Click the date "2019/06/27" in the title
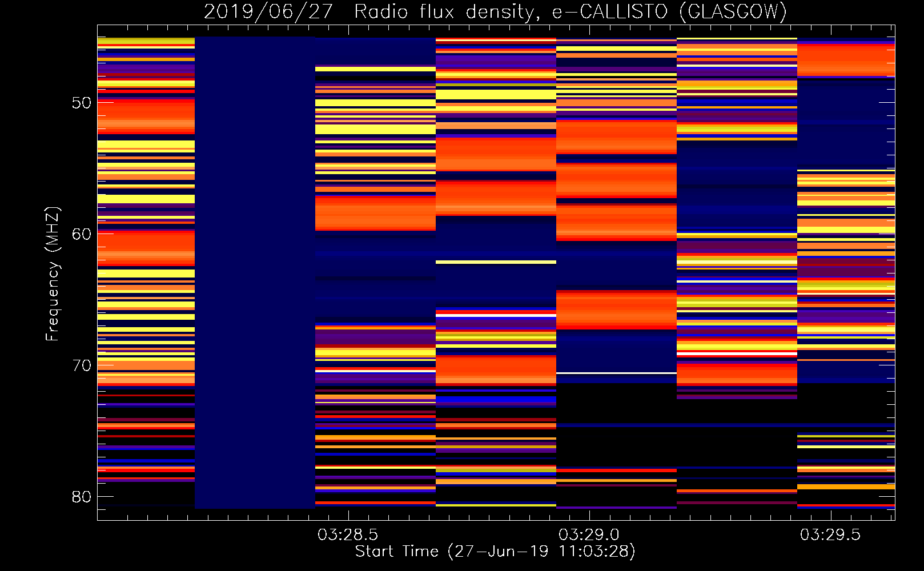Image resolution: width=924 pixels, height=571 pixels. (268, 12)
